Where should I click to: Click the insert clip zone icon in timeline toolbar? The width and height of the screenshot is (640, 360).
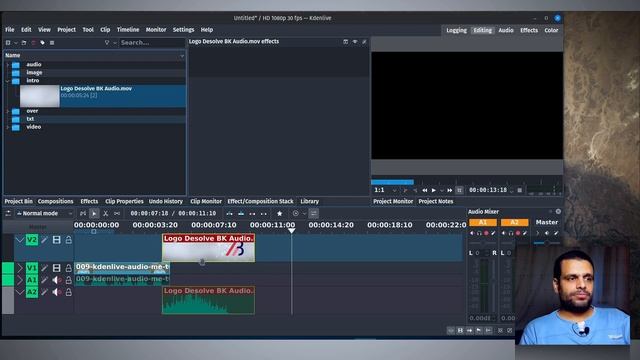(x=230, y=213)
